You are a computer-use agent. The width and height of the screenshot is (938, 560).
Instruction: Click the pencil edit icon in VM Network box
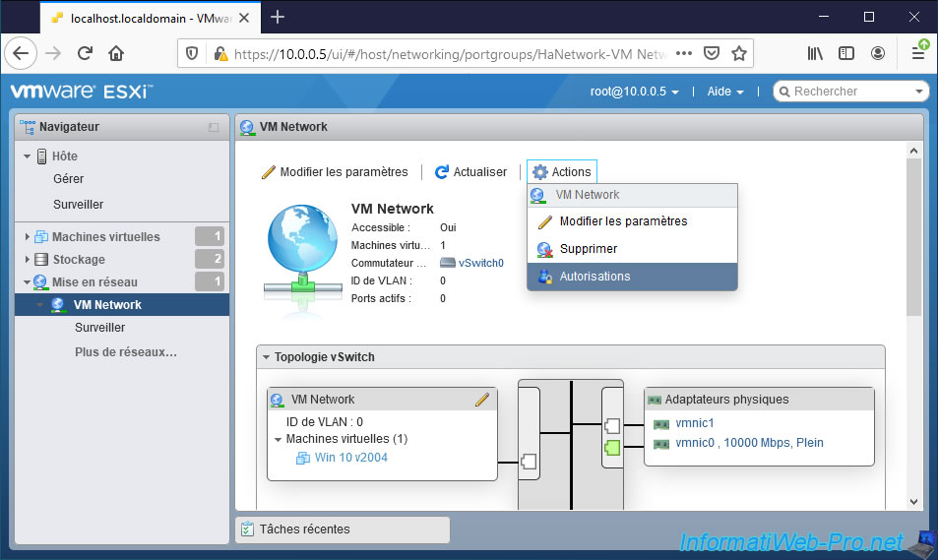[481, 400]
